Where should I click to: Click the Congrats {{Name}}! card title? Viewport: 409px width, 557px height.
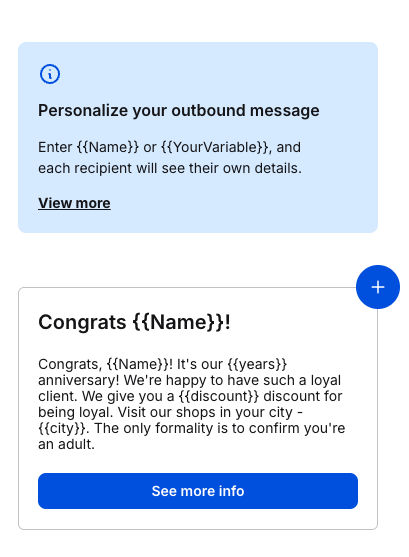(x=134, y=323)
